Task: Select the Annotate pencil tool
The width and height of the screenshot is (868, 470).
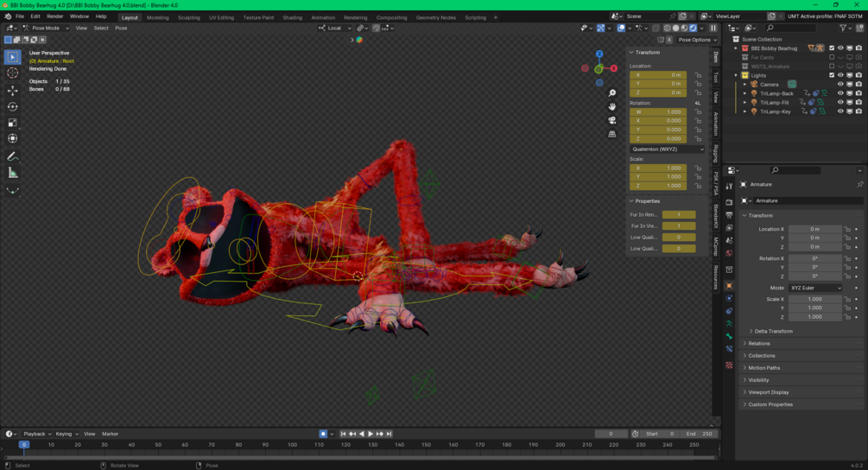Action: (13, 156)
